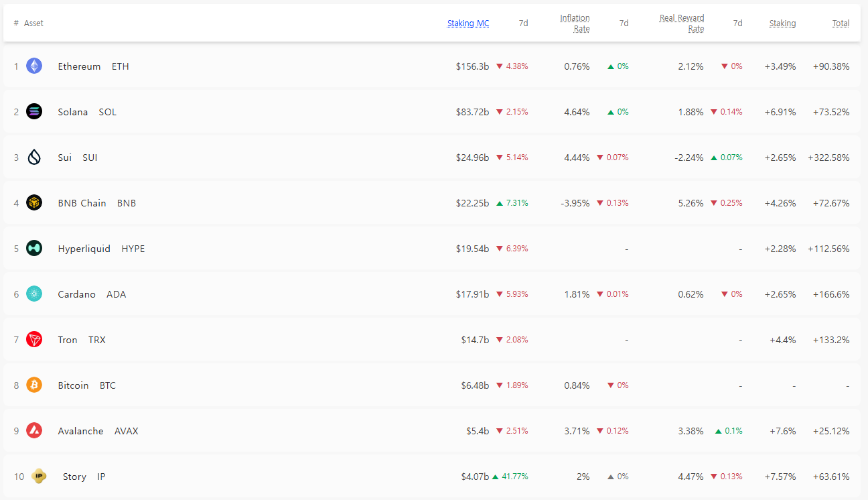Click Solana staking value +6.91%
This screenshot has width=868, height=500.
pos(780,112)
